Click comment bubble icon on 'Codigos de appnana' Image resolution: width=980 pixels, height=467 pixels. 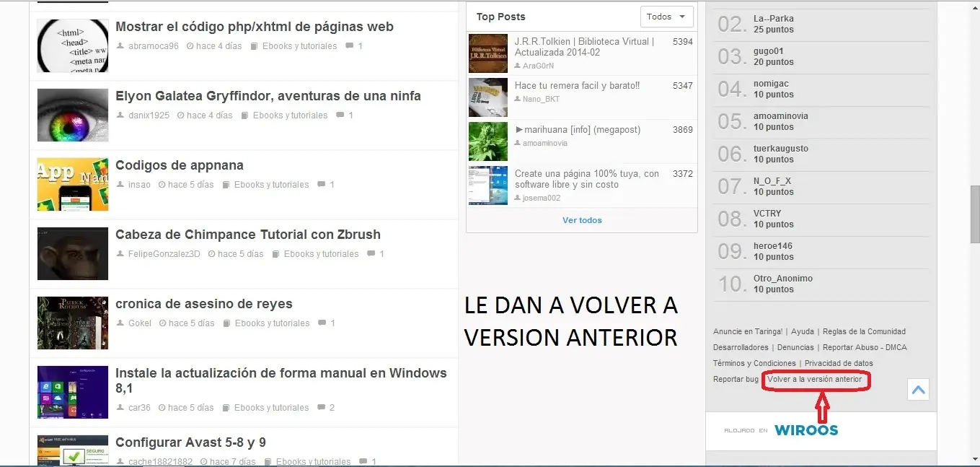click(x=322, y=185)
